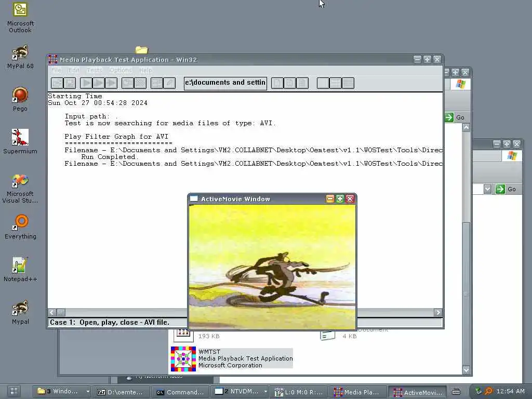This screenshot has width=532, height=399.
Task: Switch to the 'Media Pla...' taskbar item
Action: [x=358, y=392]
